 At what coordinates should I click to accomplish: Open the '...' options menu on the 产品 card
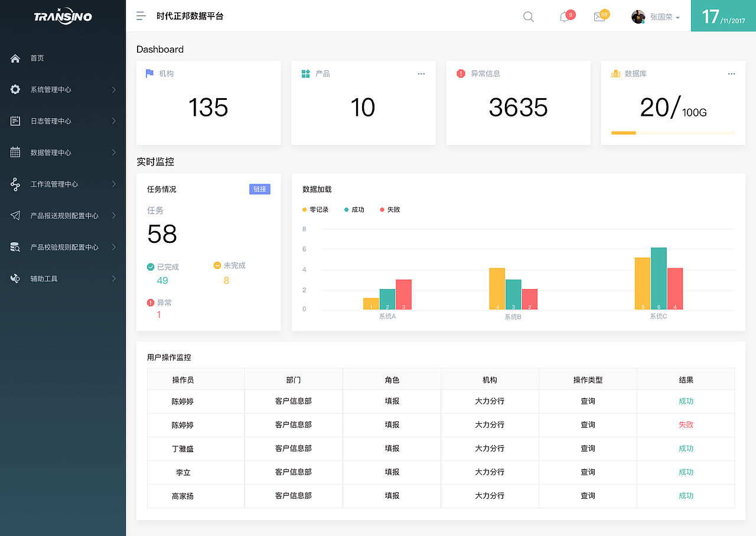point(421,73)
